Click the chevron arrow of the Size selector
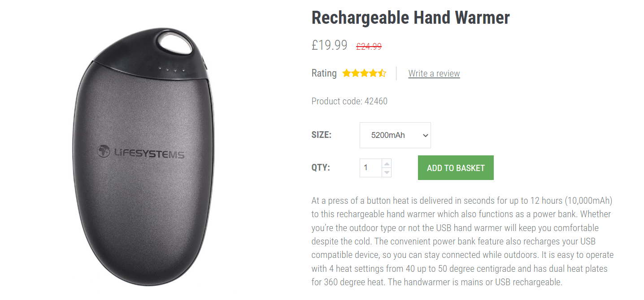 pos(426,135)
